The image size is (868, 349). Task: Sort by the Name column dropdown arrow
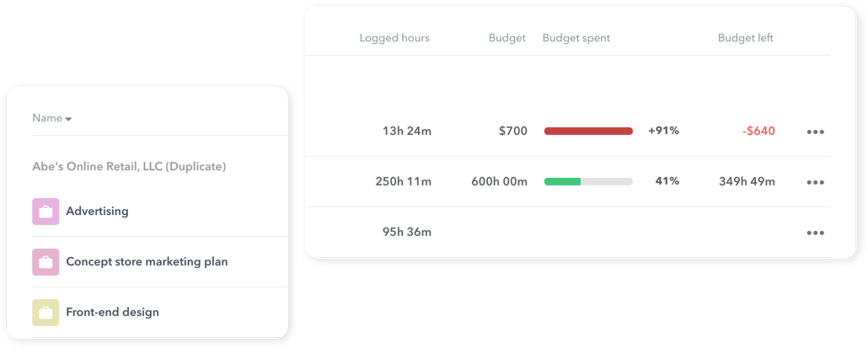(x=68, y=119)
